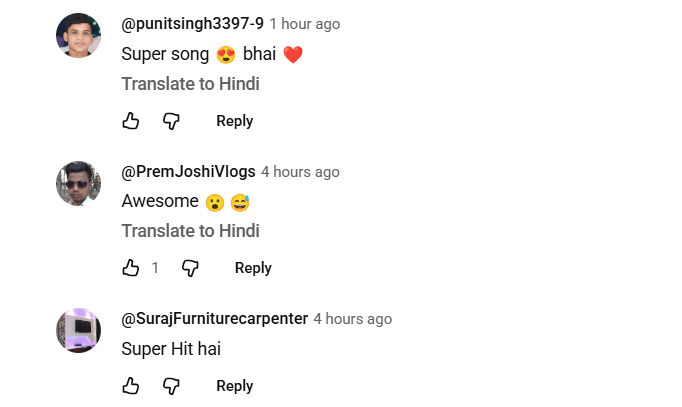Open @punitsingh3397-9 profile picture
Viewport: 682px width, 407px height.
(x=78, y=36)
